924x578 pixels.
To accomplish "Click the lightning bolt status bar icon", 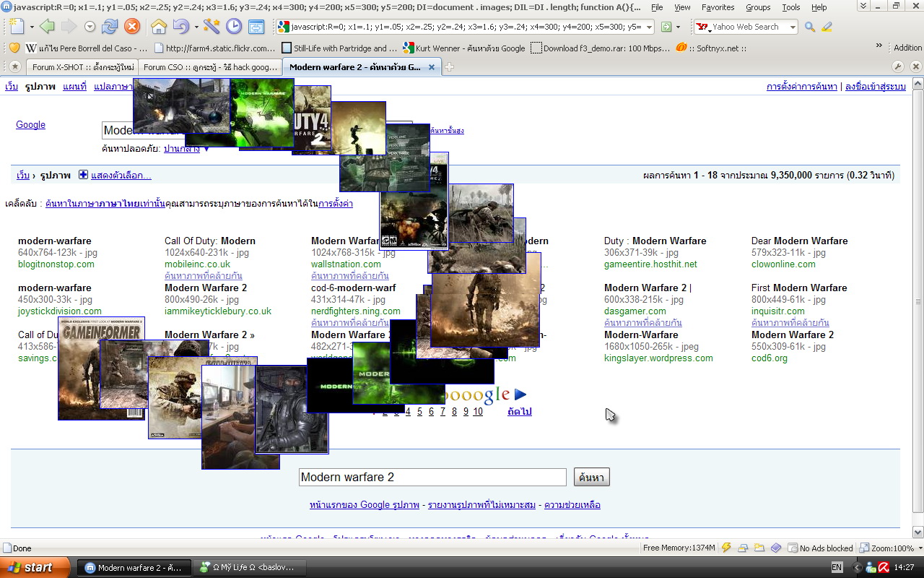I will click(x=726, y=548).
